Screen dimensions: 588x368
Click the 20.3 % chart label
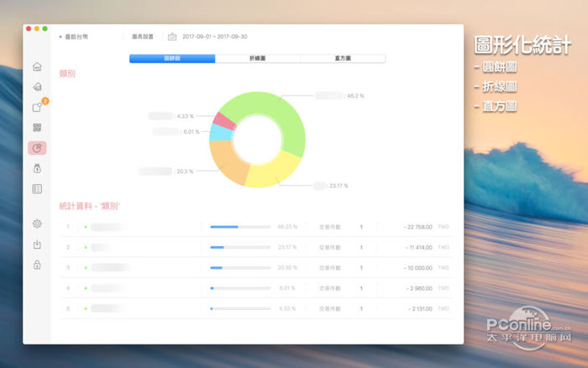[x=185, y=171]
